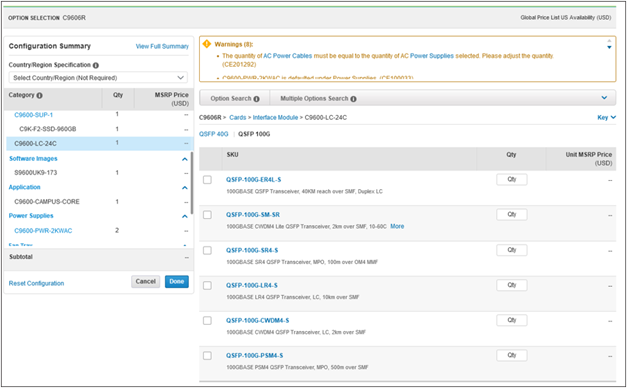Screen dimensions: 627x388
Task: Open the Option Search tab
Action: point(235,98)
